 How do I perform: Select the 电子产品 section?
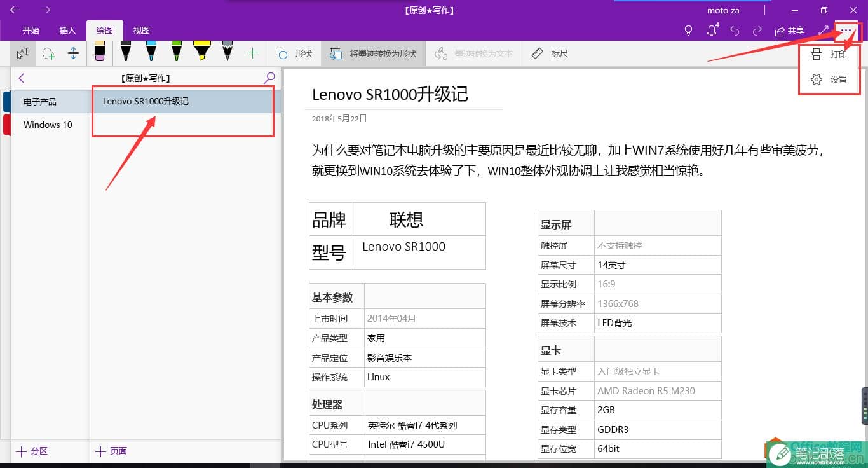[50, 102]
